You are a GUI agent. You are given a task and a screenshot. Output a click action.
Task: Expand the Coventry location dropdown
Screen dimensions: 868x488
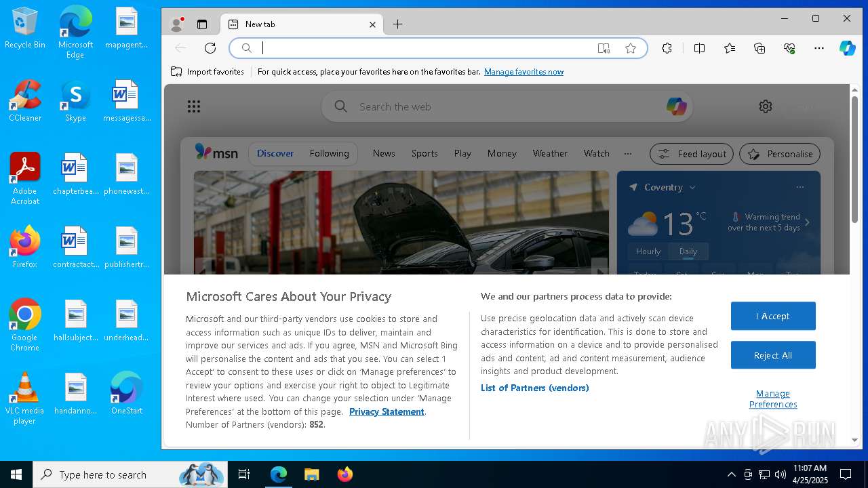pyautogui.click(x=692, y=187)
